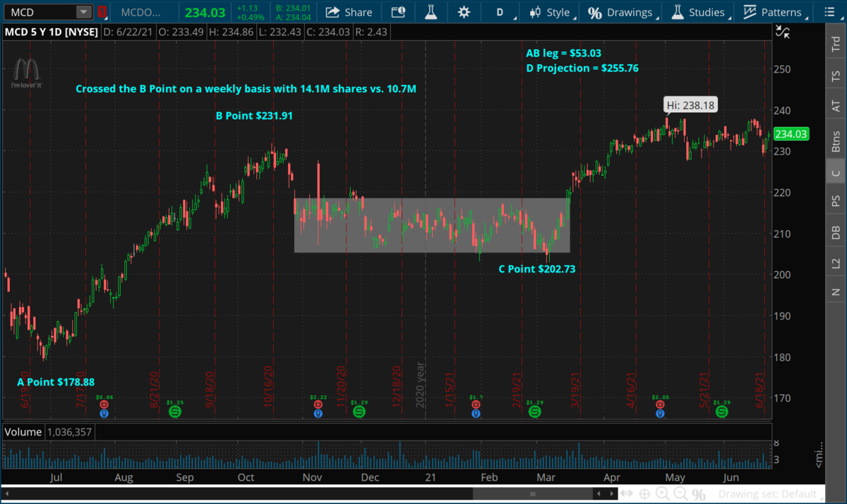847x504 pixels.
Task: Click the blue lightbulb icon under $0.66 earnings
Action: pyautogui.click(x=104, y=412)
